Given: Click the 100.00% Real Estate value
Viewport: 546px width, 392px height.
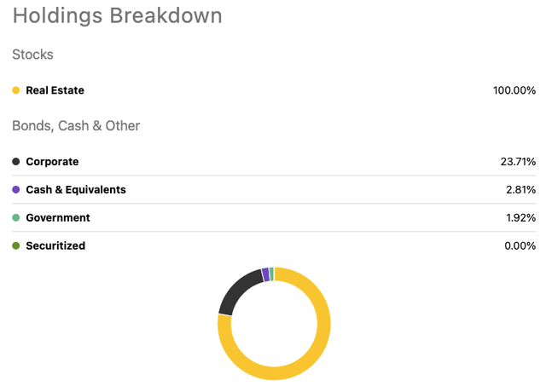Looking at the screenshot, I should (514, 90).
